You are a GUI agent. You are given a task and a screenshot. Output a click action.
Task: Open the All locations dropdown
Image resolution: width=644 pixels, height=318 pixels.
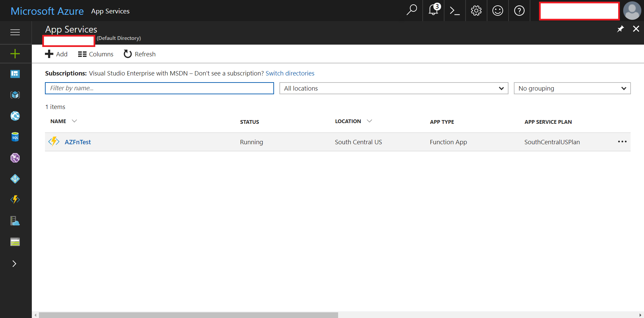pos(394,88)
